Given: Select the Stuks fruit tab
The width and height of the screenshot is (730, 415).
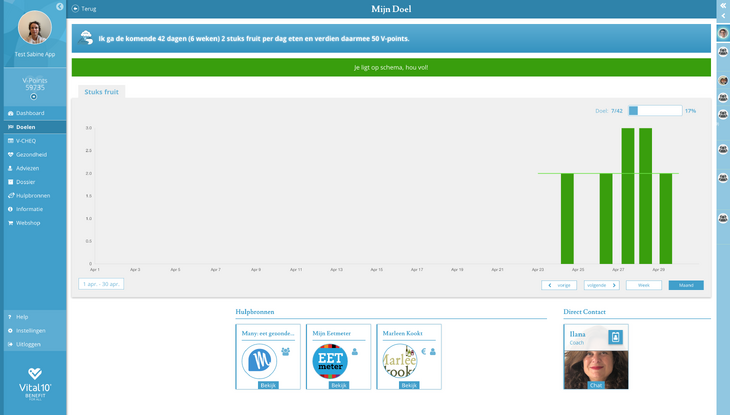Looking at the screenshot, I should (101, 91).
